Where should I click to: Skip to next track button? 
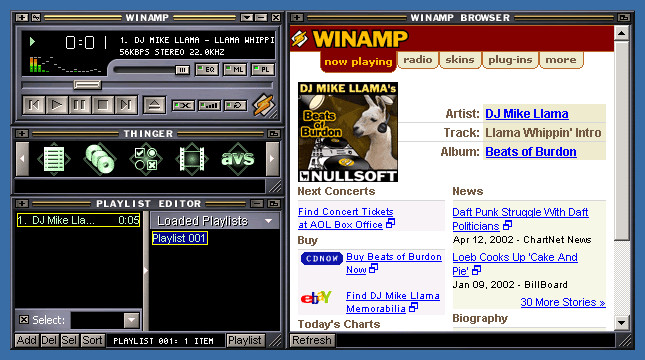[x=126, y=105]
